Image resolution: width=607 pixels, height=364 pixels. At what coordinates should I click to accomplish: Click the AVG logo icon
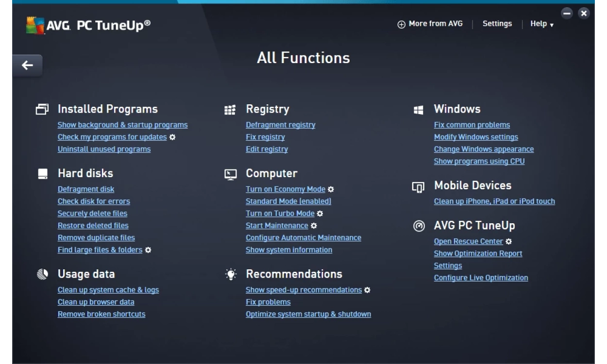35,25
